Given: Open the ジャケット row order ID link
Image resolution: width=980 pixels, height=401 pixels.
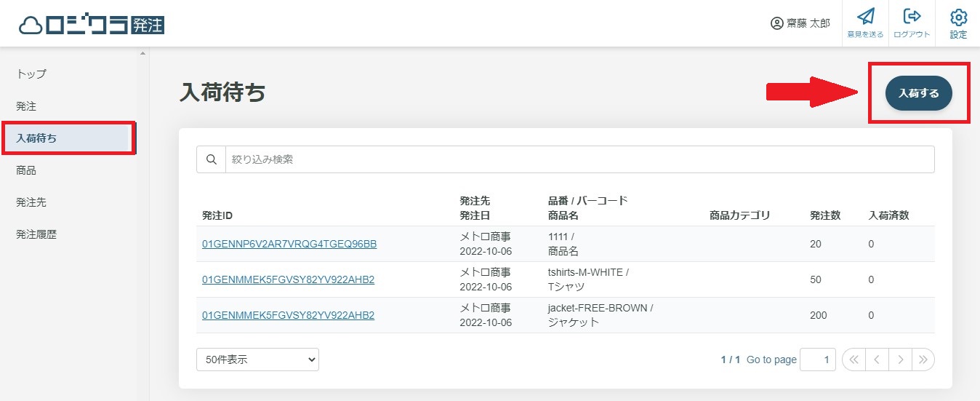Looking at the screenshot, I should tap(288, 315).
